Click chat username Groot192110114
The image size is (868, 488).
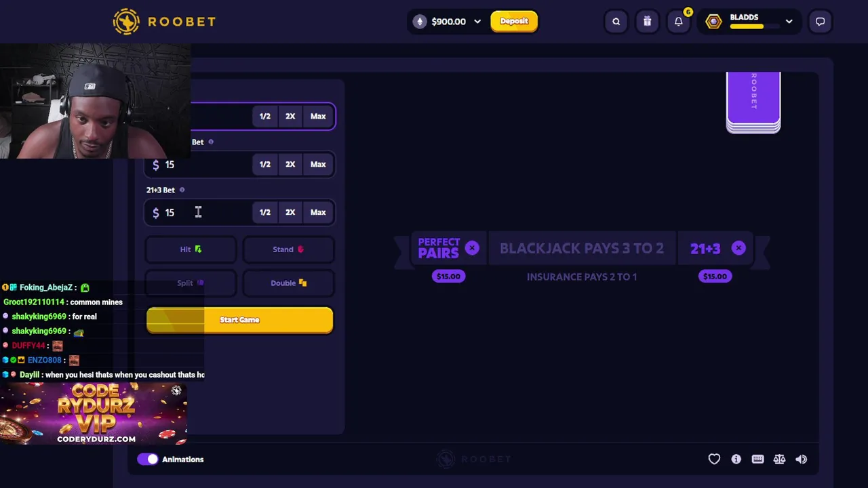tap(34, 302)
